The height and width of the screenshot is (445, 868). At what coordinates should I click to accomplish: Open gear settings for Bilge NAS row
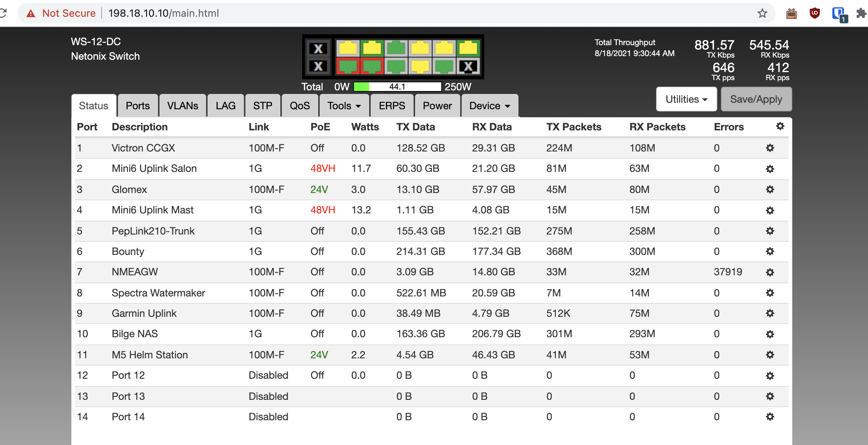tap(770, 334)
